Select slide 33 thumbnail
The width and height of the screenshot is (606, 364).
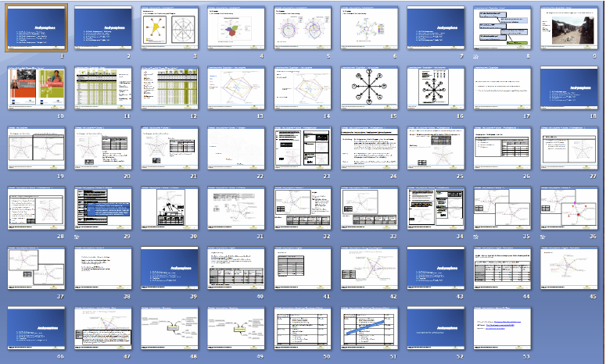pos(369,209)
